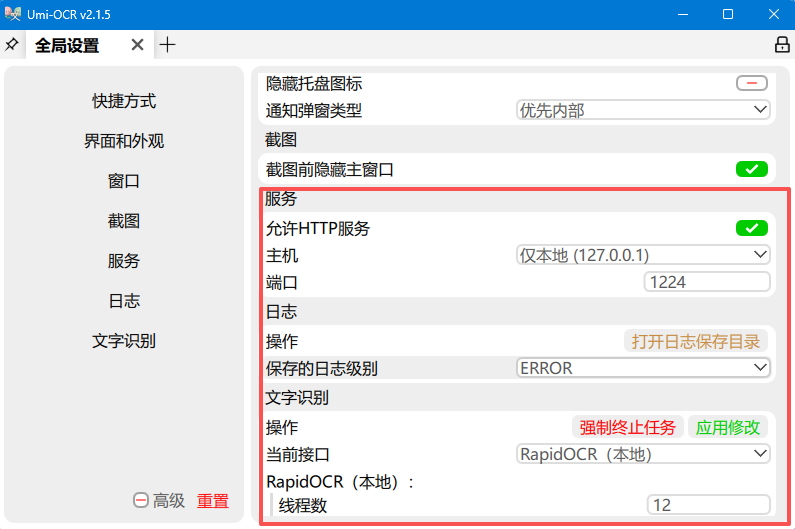Turn off 允许HTTP服务 switch
The image size is (795, 529).
(751, 227)
